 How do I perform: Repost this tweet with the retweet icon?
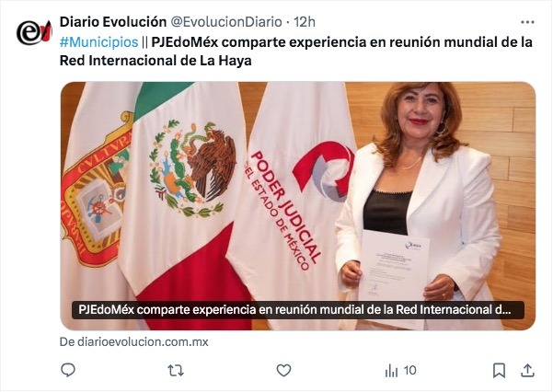pyautogui.click(x=176, y=371)
